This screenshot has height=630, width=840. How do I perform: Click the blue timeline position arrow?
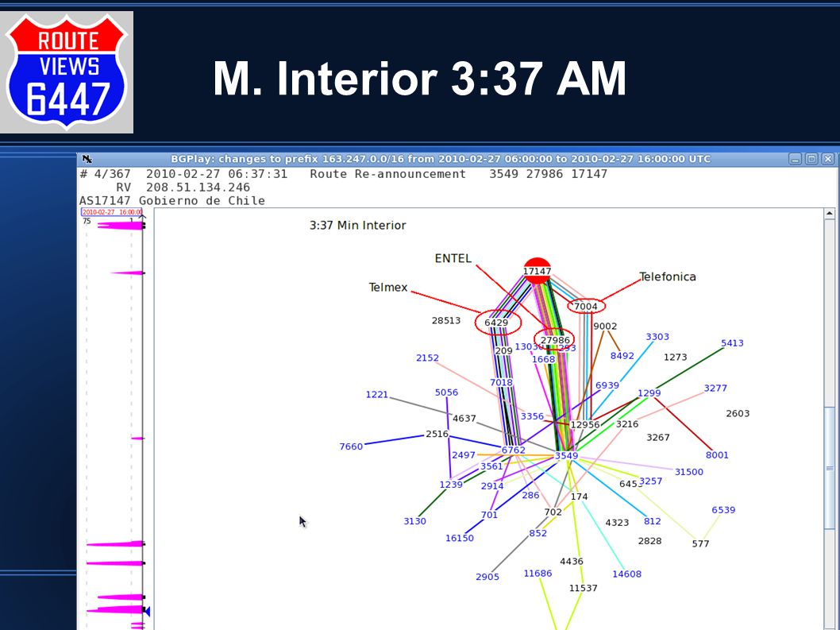(147, 611)
